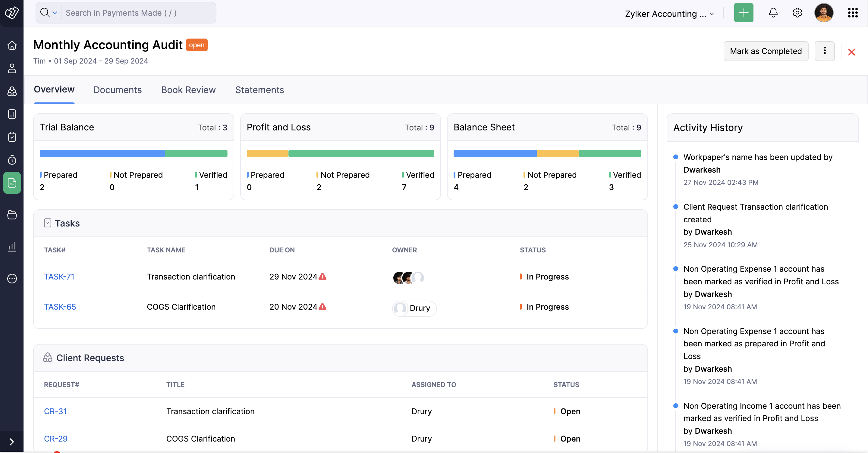
Task: Open the Home dashboard from the sidebar
Action: pyautogui.click(x=12, y=45)
